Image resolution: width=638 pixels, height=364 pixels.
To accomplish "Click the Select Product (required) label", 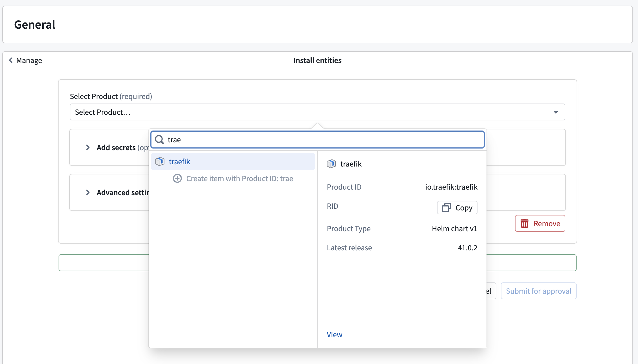I will click(x=111, y=96).
